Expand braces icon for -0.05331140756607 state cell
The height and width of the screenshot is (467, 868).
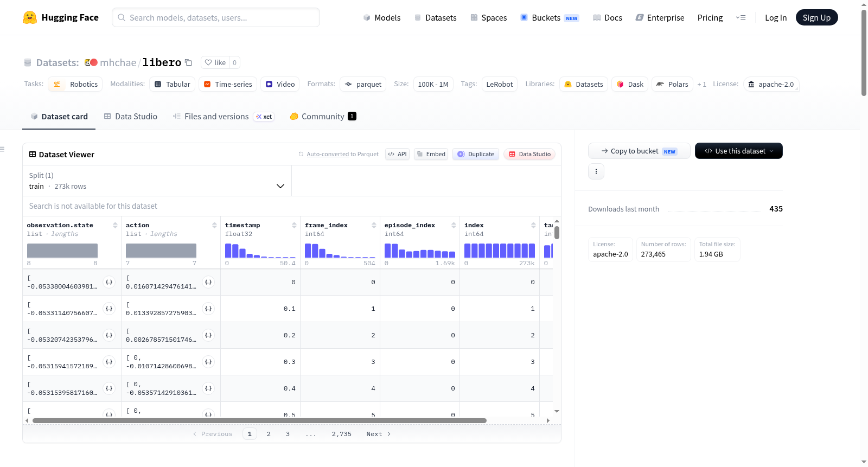coord(109,309)
